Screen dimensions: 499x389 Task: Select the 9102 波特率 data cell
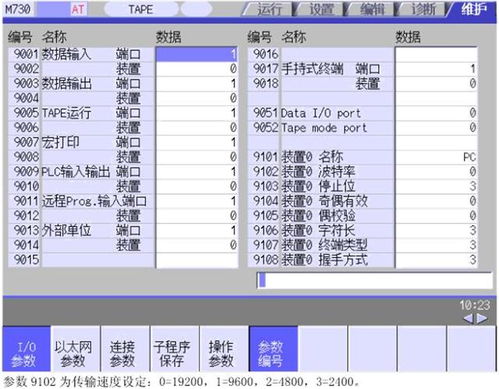[x=436, y=172]
